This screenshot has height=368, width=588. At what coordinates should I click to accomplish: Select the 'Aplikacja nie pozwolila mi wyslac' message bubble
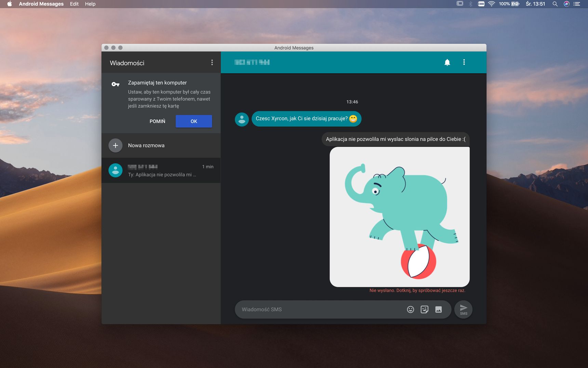point(396,139)
